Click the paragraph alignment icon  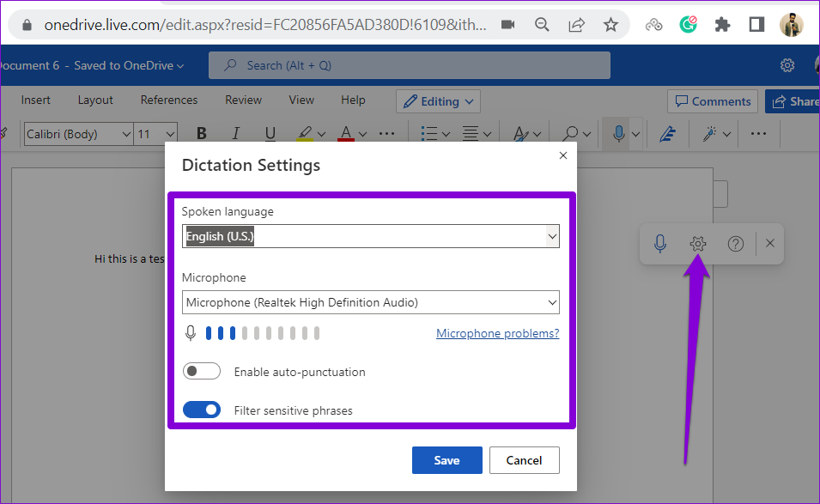471,134
